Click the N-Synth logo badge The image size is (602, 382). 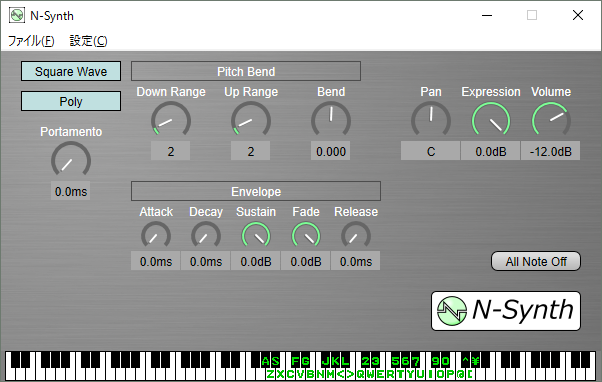[x=506, y=311]
